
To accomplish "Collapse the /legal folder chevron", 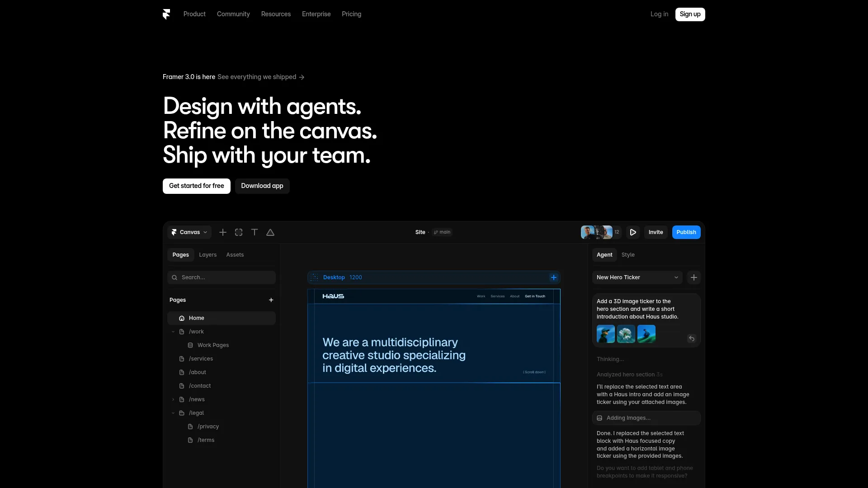I will coord(173,413).
